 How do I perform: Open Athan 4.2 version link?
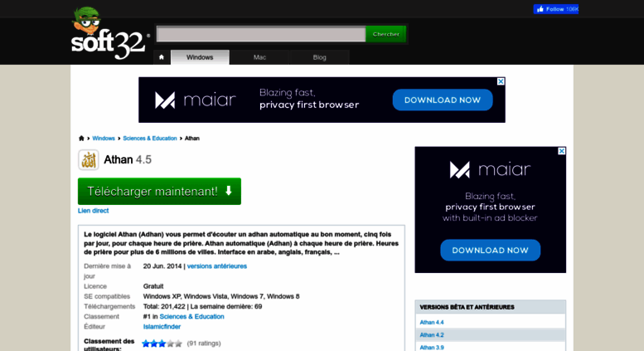432,335
